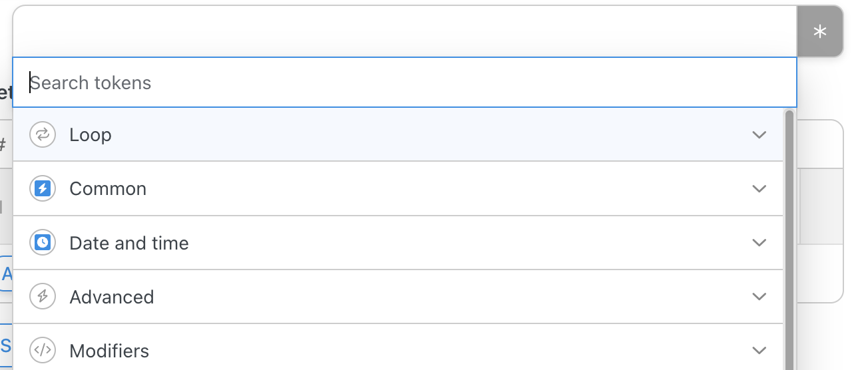This screenshot has width=868, height=370.
Task: Open the Loop token category
Action: tap(398, 135)
